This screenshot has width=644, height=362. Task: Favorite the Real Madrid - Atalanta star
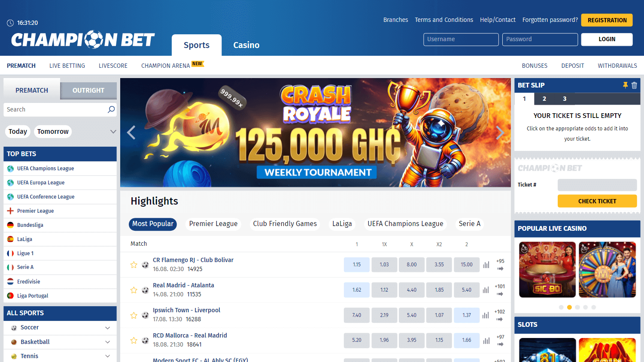point(134,290)
